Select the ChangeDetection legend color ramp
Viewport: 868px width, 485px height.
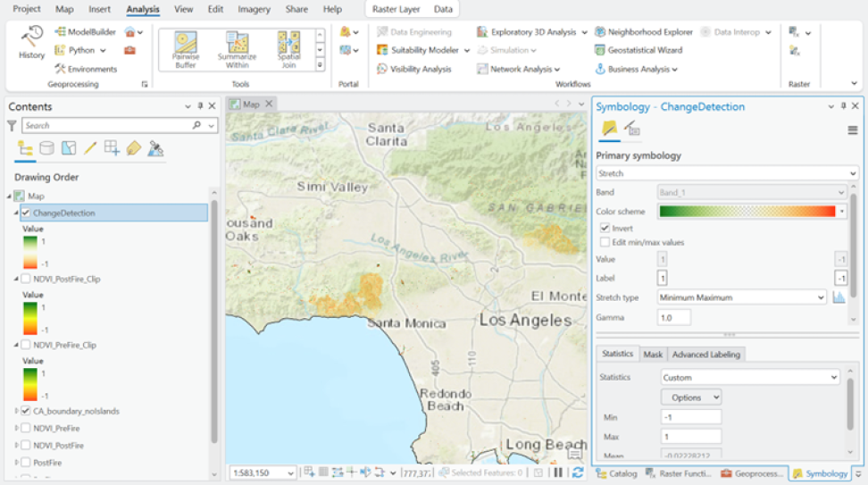point(30,253)
